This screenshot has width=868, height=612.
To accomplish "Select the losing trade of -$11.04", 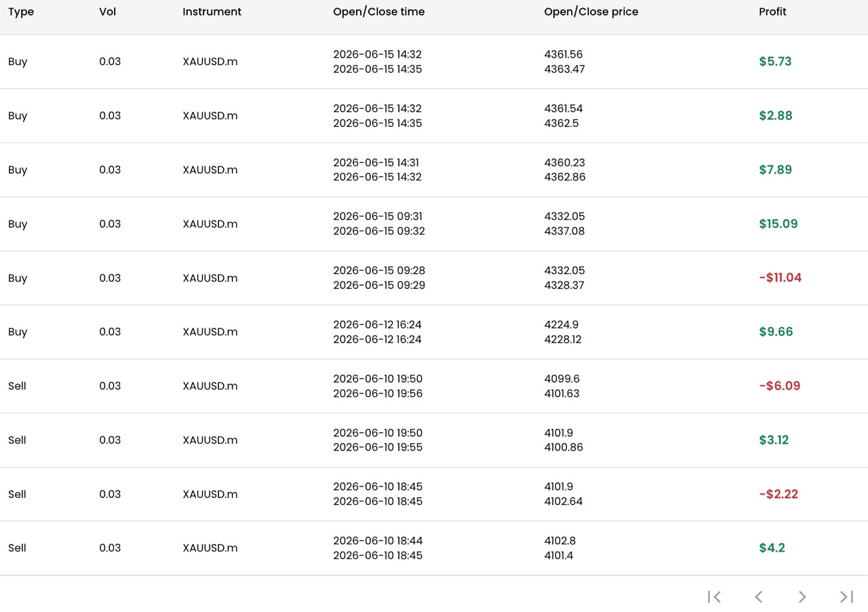I will coord(434,278).
